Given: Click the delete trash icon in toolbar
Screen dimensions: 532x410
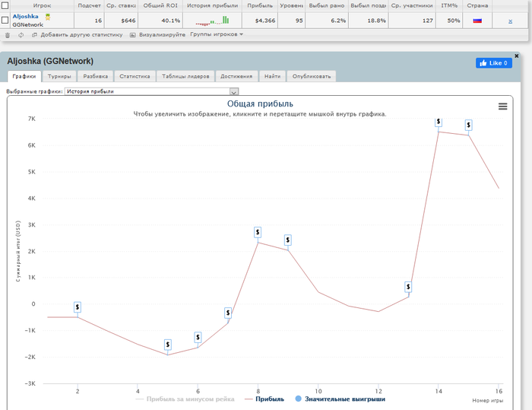Looking at the screenshot, I should [x=8, y=35].
